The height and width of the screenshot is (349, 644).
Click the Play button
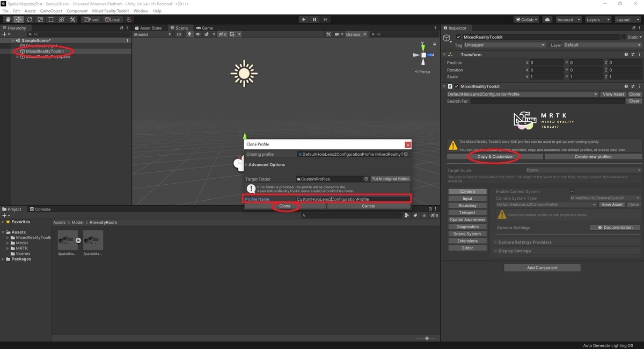click(x=304, y=19)
